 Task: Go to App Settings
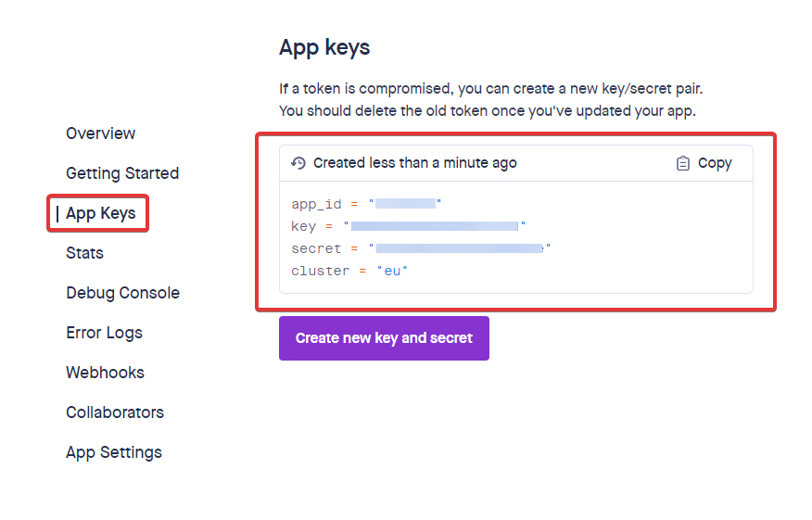(113, 452)
